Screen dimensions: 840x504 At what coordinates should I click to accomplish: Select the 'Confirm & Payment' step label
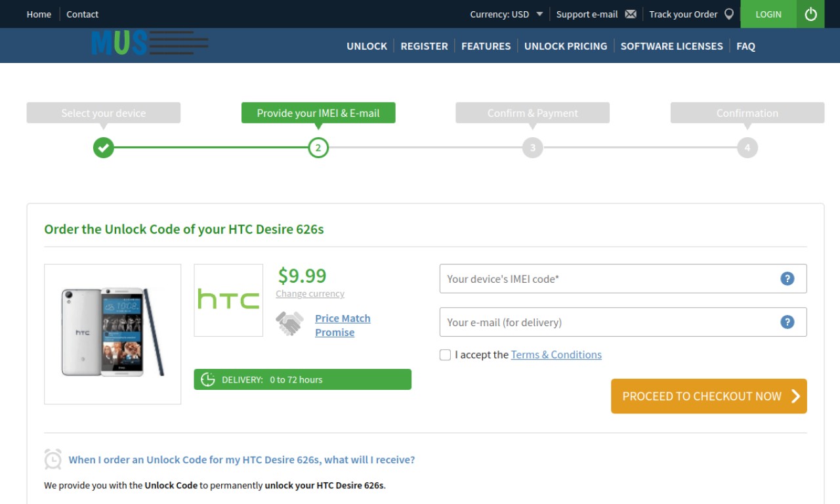[533, 113]
